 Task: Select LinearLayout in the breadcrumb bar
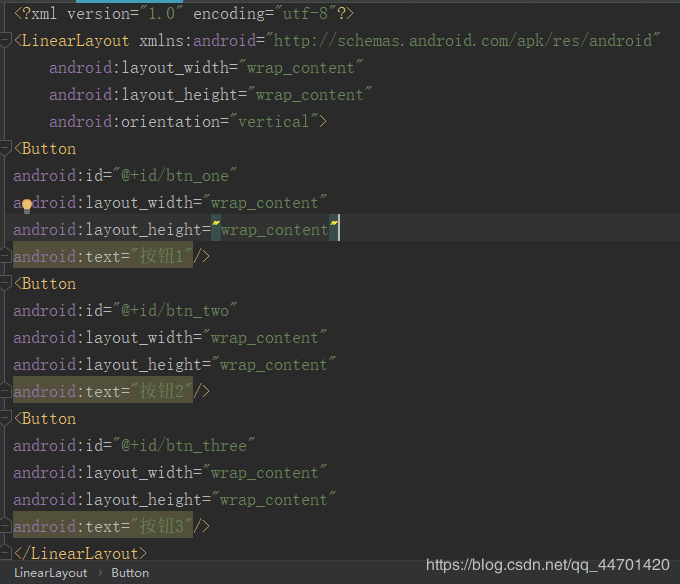tap(50, 573)
